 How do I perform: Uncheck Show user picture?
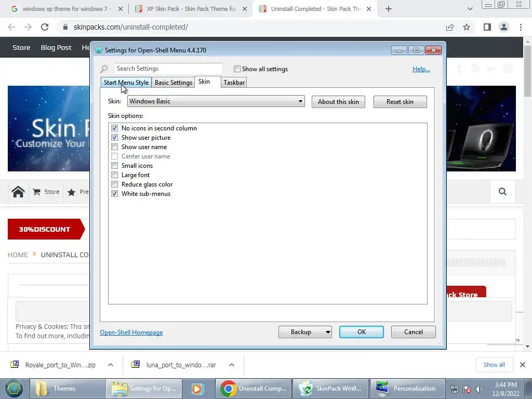tap(115, 137)
